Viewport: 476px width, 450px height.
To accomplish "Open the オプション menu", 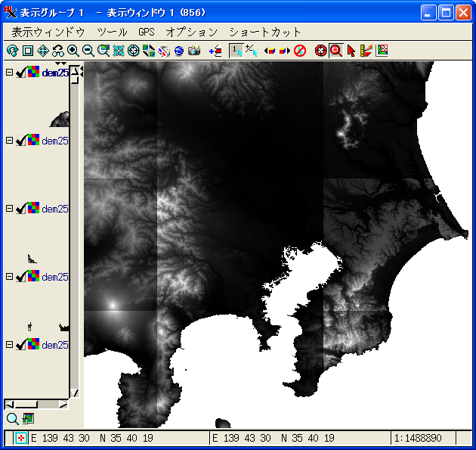I will click(x=191, y=32).
